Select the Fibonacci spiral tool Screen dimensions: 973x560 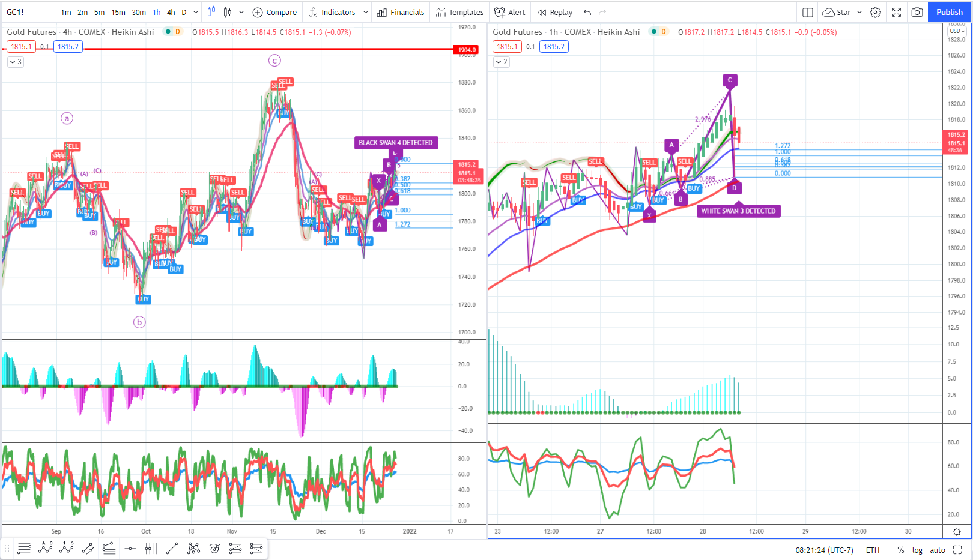(x=214, y=548)
